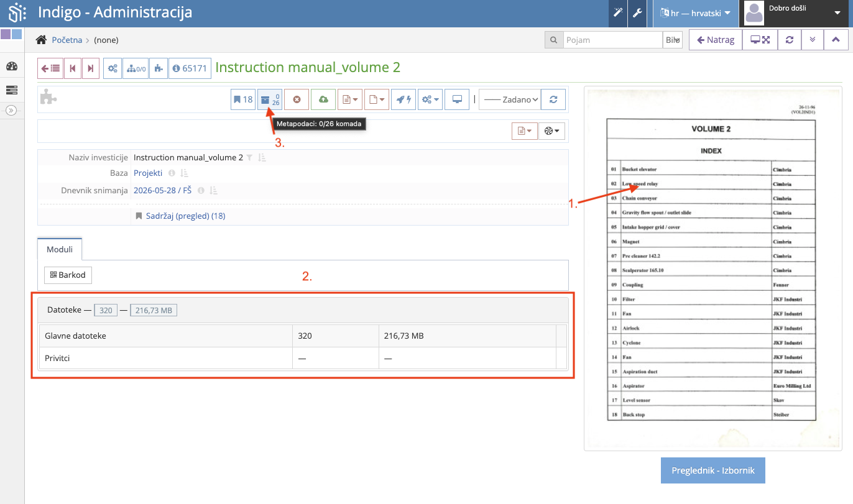
Task: Click the double chevron down button
Action: [x=812, y=40]
